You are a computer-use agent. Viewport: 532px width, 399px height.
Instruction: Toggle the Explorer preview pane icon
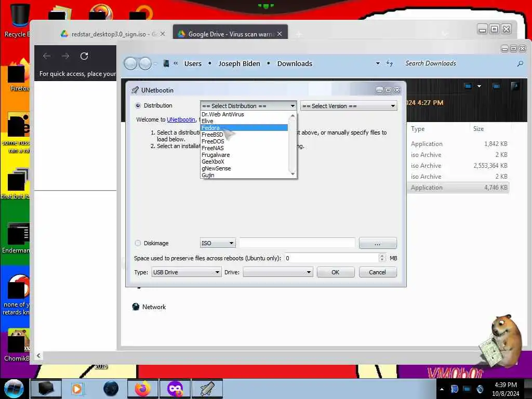[496, 86]
